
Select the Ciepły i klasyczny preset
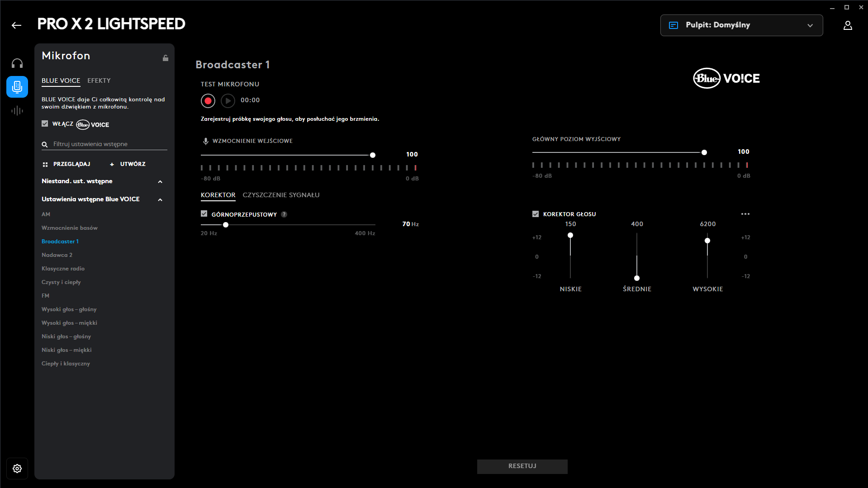(66, 364)
